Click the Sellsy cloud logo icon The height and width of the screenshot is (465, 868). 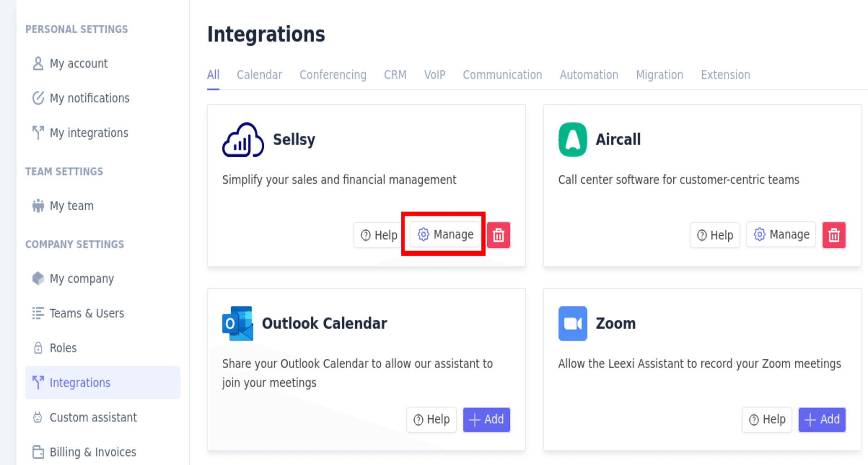243,140
